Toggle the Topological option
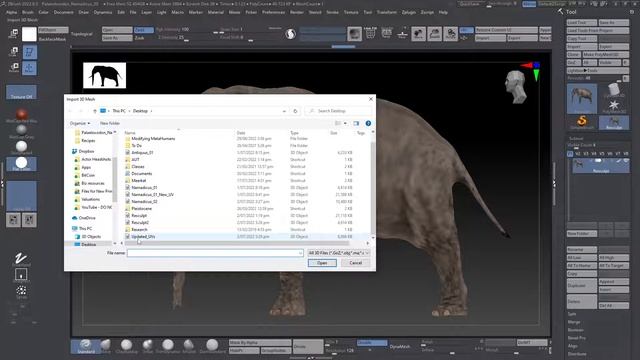 pos(81,34)
